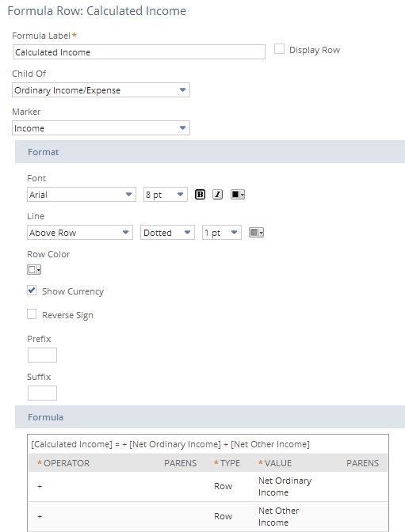
Task: Click the Suffix input box
Action: pos(42,393)
